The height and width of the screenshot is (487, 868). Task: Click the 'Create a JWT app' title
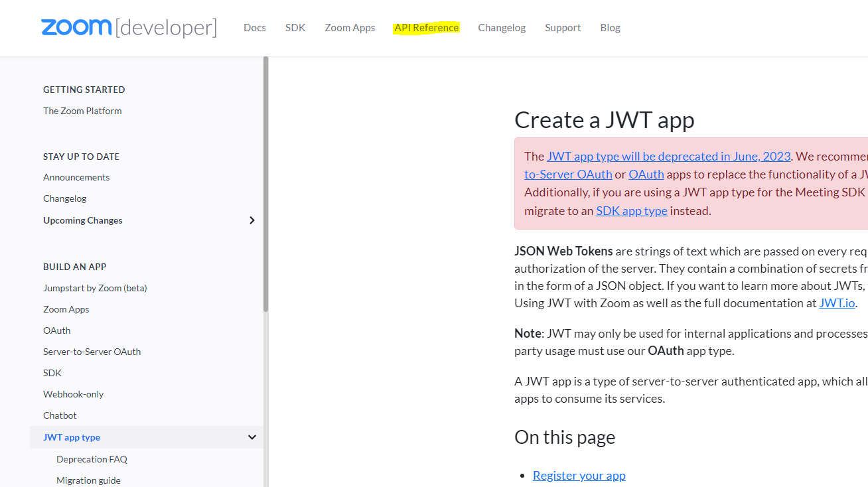tap(605, 120)
